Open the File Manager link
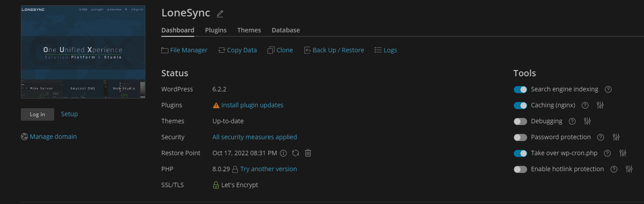The width and height of the screenshot is (644, 204). coord(188,50)
